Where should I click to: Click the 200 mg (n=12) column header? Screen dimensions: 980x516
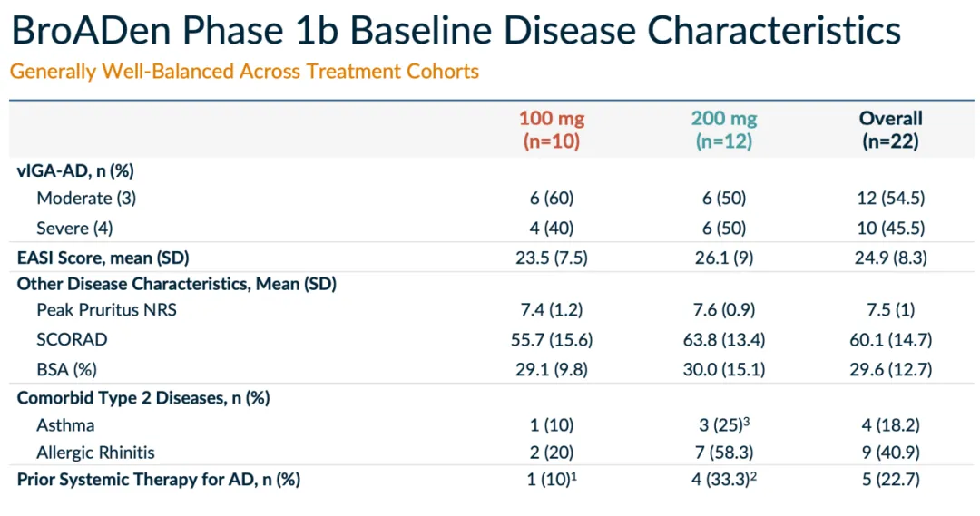coord(723,130)
